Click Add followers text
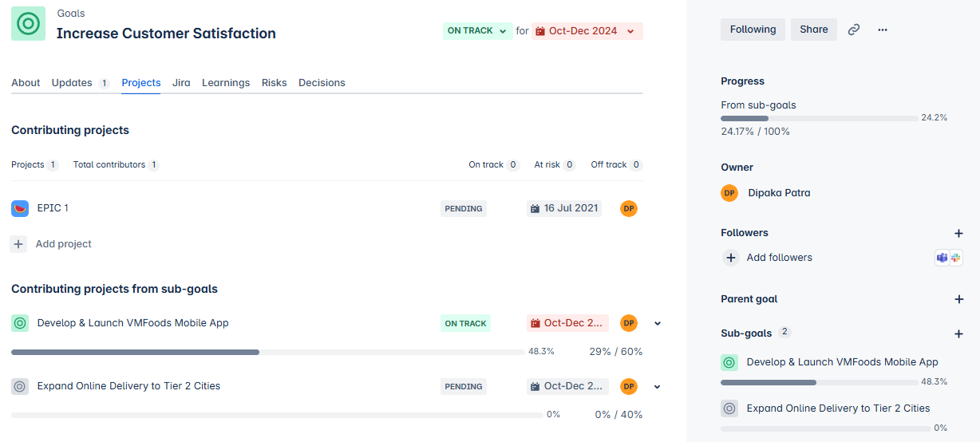980x442 pixels. point(780,258)
